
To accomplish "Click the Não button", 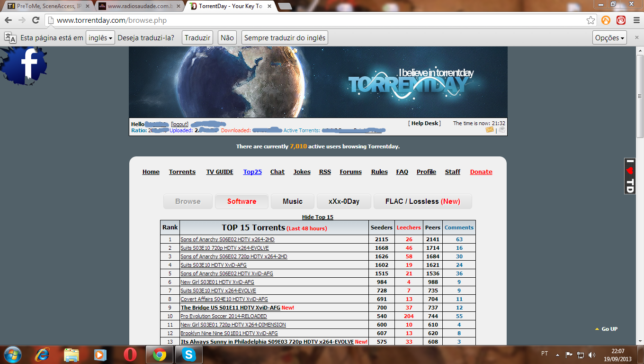I will click(x=227, y=38).
